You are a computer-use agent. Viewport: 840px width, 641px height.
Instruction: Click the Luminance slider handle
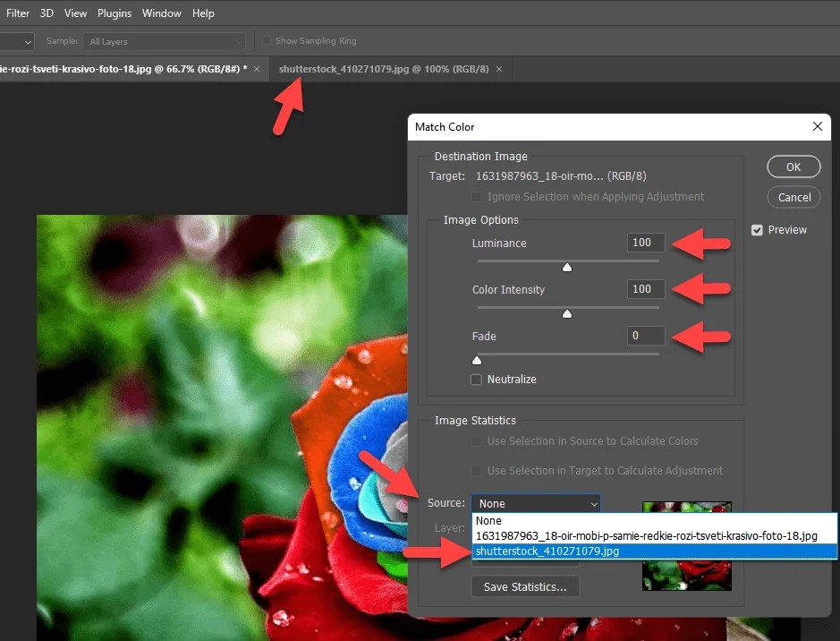[x=567, y=267]
